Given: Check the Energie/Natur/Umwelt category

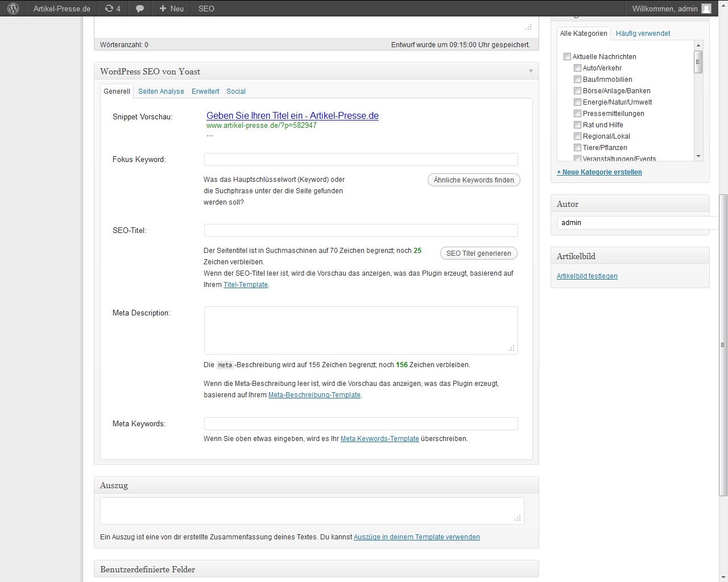Looking at the screenshot, I should coord(577,102).
